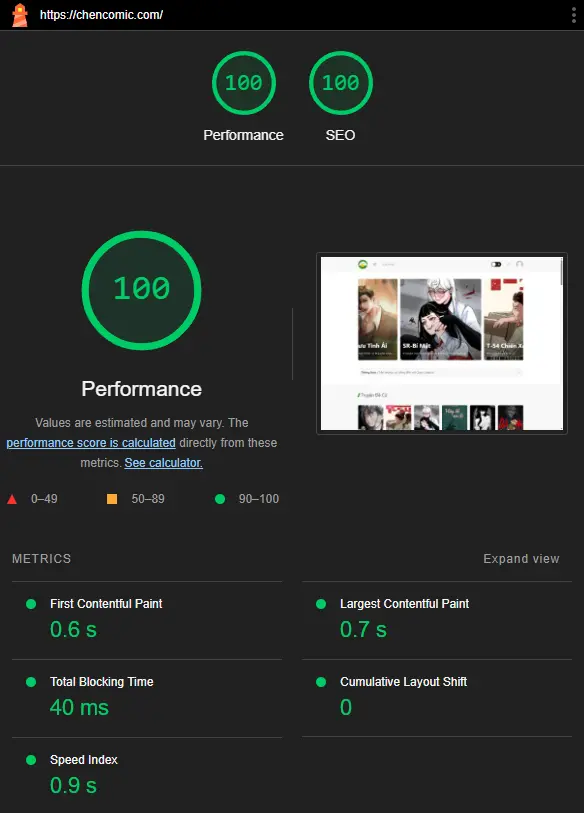Expand the Cumulative Layout Shift metric
Viewport: 584px width, 813px height.
437,698
